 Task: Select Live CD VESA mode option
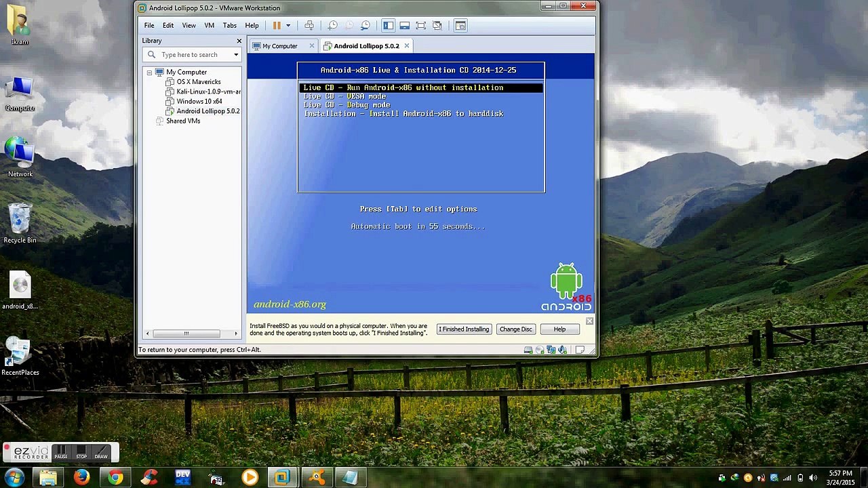coord(344,96)
